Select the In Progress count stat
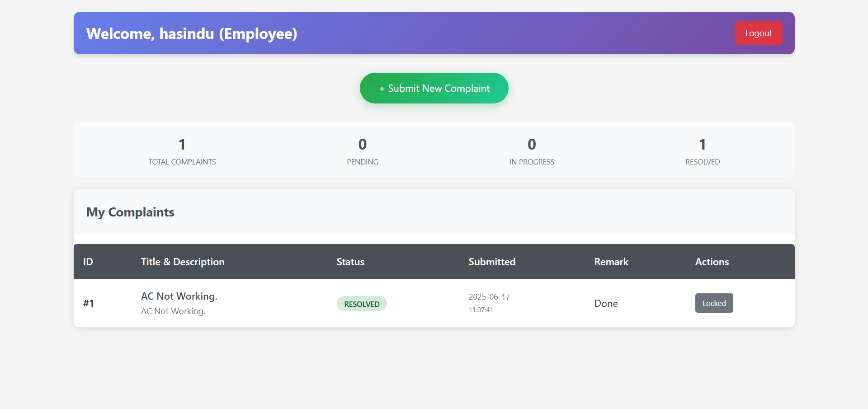This screenshot has height=409, width=868. point(532,145)
